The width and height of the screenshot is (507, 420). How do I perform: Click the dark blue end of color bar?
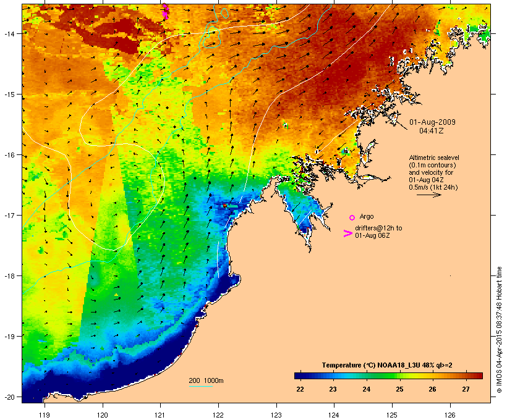coord(299,376)
